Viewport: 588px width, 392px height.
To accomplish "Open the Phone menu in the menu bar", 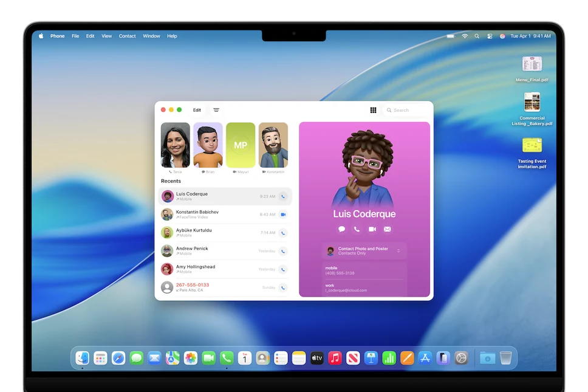I will (x=57, y=36).
